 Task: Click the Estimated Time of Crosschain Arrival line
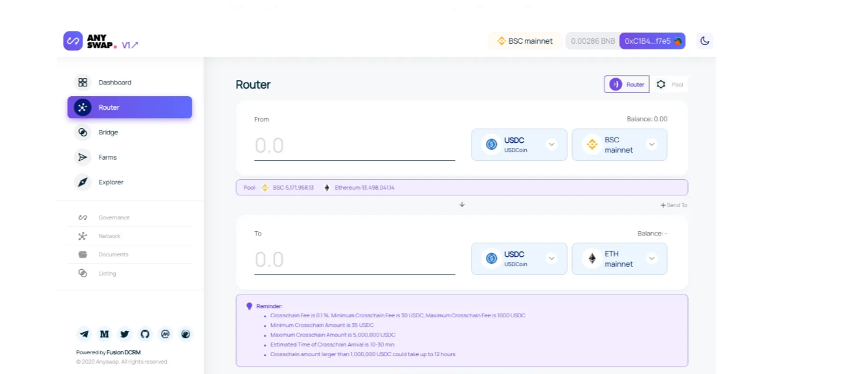click(x=332, y=344)
